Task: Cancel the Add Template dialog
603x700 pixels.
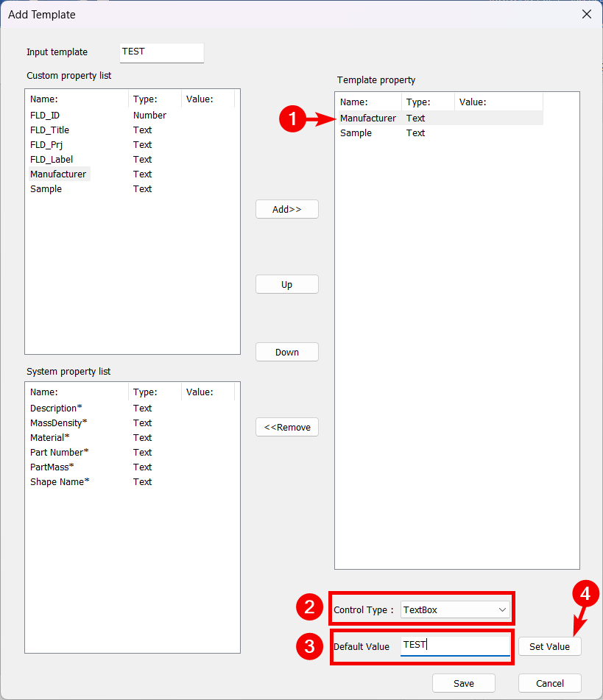Action: [549, 683]
